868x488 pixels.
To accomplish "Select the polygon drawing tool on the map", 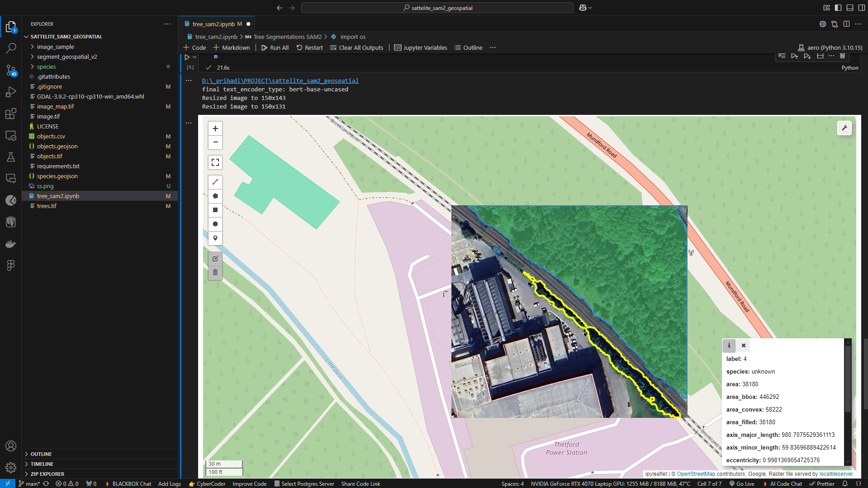I will (x=215, y=196).
